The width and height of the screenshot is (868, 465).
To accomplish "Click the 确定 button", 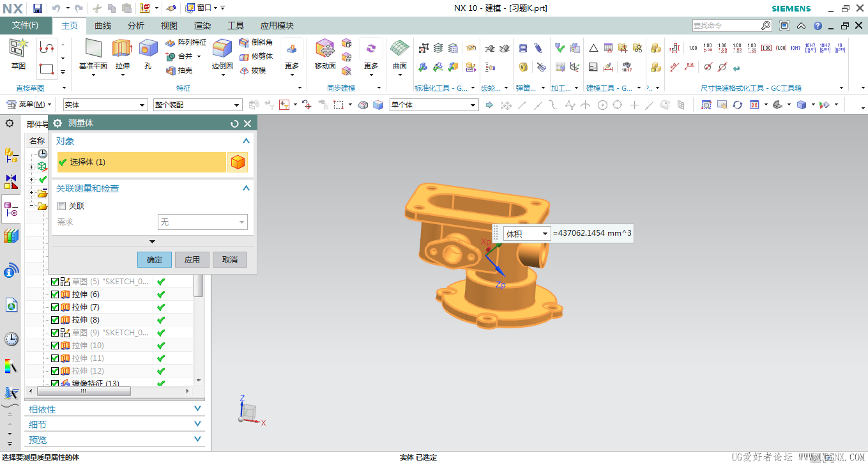I will (155, 259).
